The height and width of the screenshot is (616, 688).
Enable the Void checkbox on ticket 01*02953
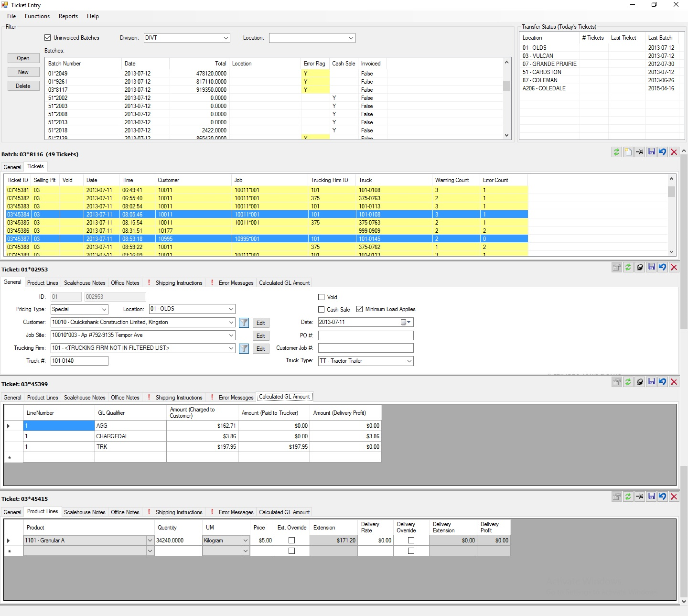322,297
